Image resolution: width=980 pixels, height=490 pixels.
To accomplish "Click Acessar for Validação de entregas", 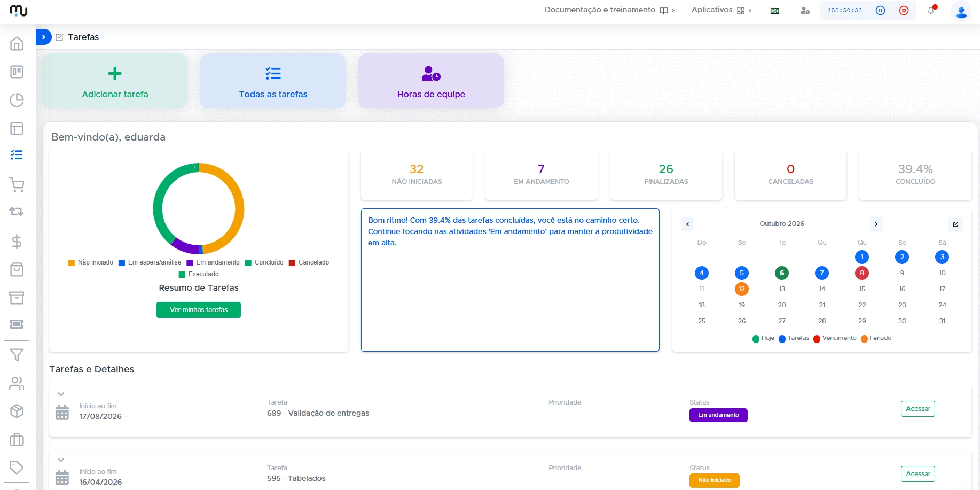I will point(918,409).
